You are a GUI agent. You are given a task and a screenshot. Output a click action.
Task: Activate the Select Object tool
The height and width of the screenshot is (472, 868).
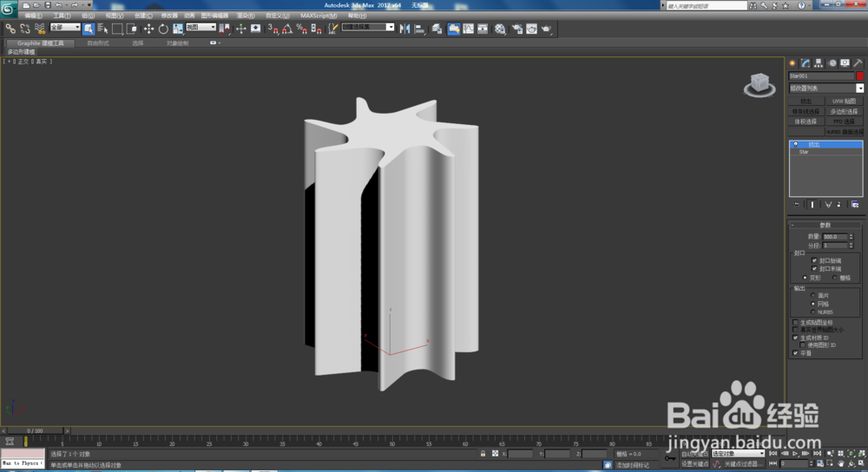click(89, 29)
